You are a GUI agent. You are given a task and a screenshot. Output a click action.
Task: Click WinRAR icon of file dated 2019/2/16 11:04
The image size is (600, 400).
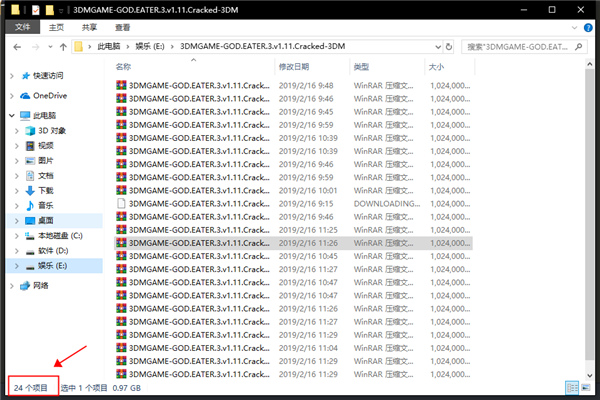121,348
